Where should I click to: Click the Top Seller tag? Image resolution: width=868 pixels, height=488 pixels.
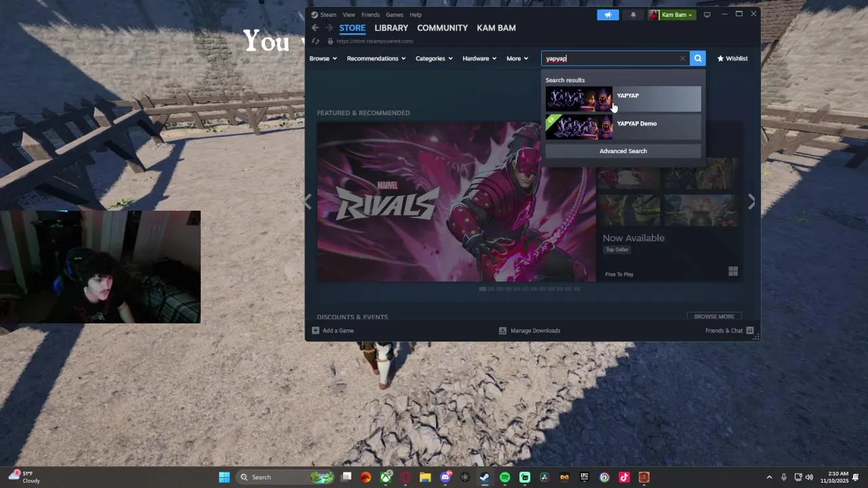(617, 249)
